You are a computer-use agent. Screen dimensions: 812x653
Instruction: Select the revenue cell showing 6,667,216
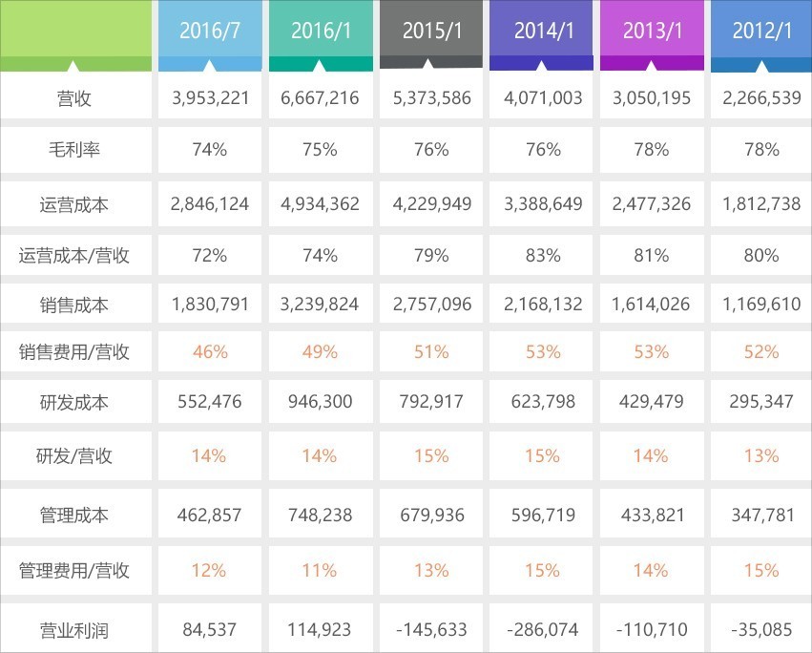(x=321, y=98)
